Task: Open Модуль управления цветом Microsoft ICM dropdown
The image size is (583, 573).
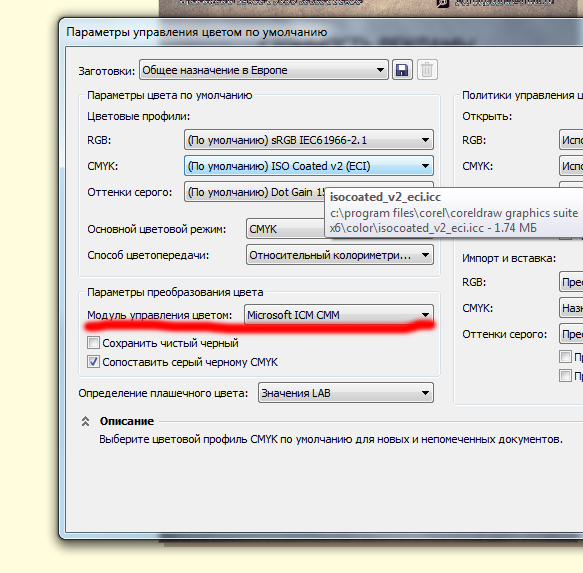Action: coord(339,315)
